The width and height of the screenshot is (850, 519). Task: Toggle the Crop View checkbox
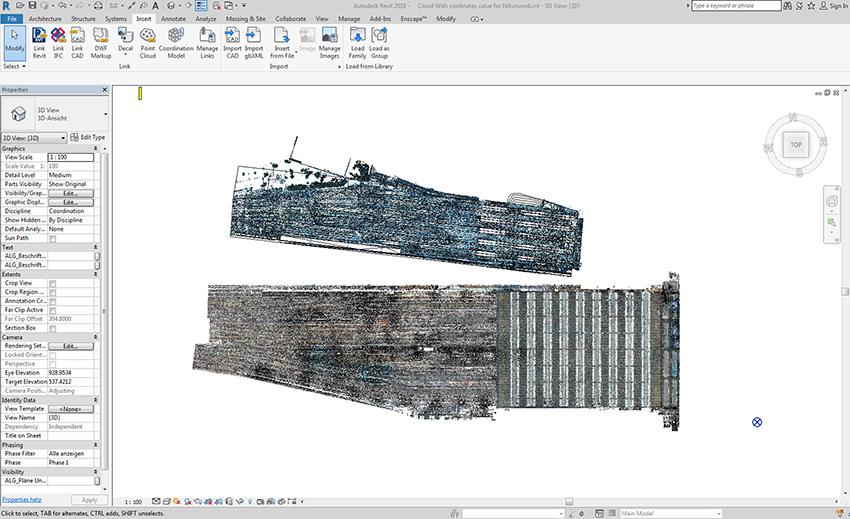pos(53,284)
